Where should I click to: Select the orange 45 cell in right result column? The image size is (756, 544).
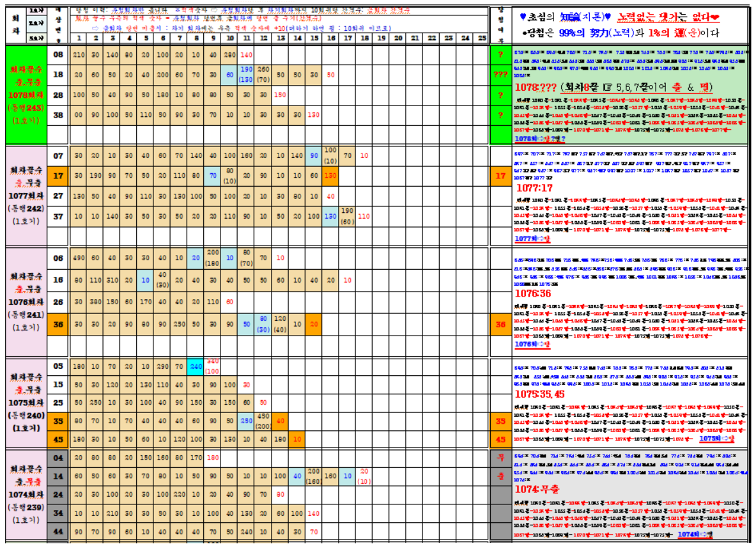pyautogui.click(x=500, y=439)
